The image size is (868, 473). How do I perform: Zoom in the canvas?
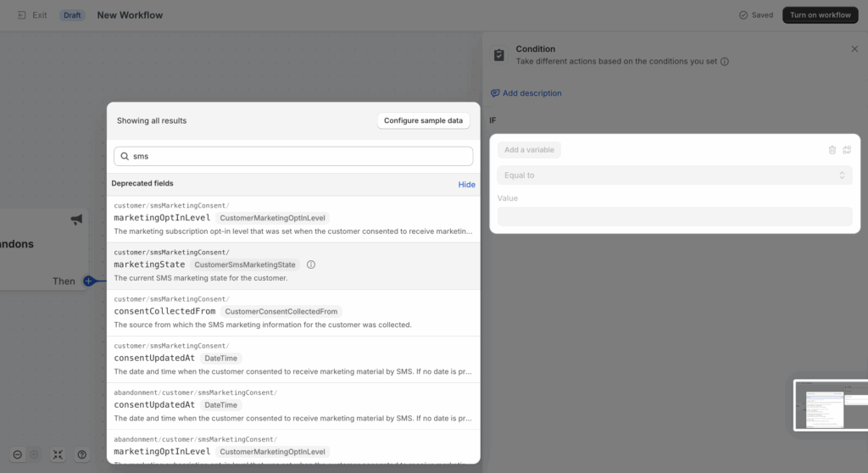pos(34,454)
